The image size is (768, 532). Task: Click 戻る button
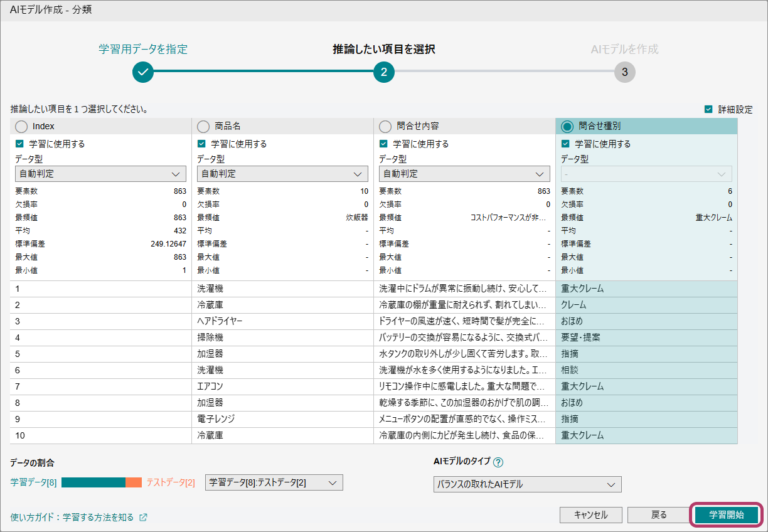click(659, 515)
